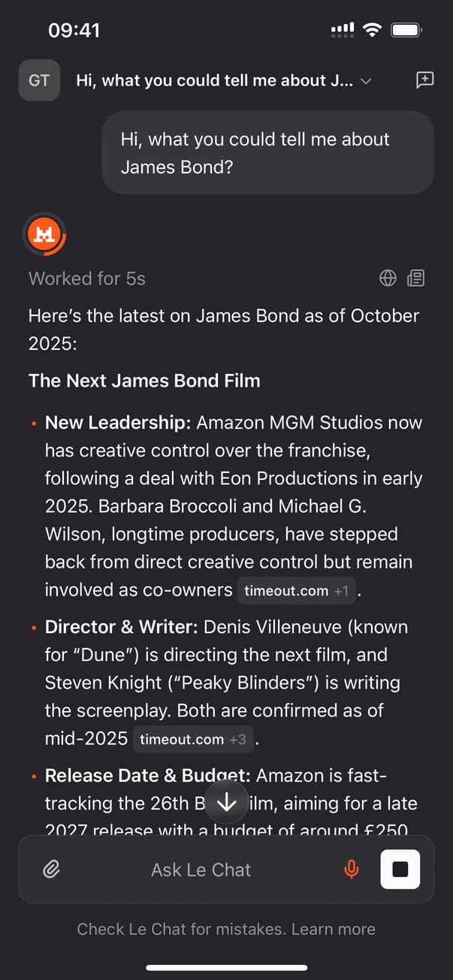
Task: Tap the Wi-Fi status icon
Action: (x=371, y=30)
